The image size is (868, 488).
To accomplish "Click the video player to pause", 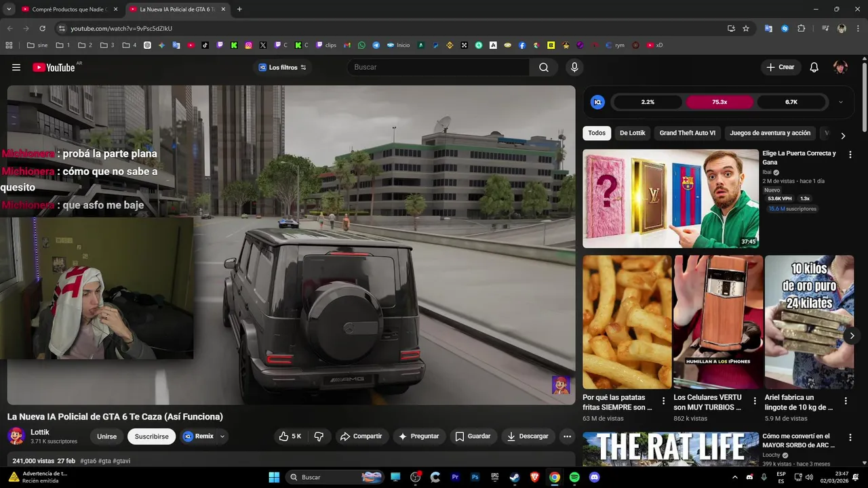I will pos(291,245).
